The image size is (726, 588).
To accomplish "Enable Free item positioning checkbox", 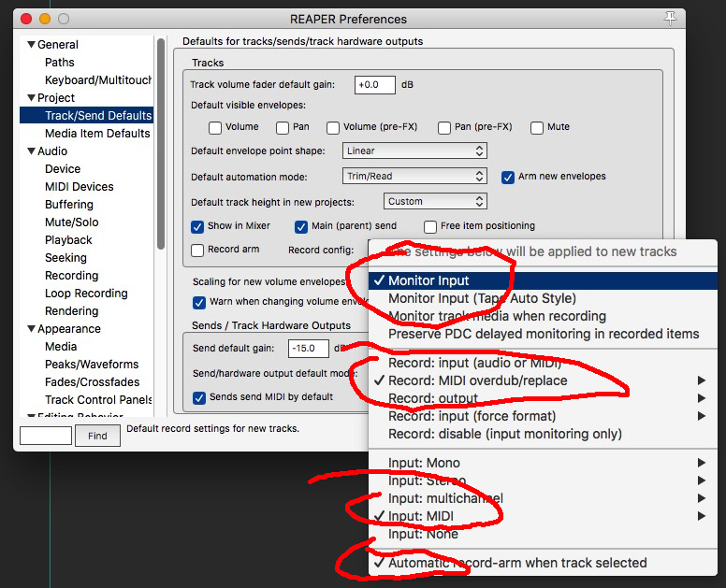I will point(430,226).
